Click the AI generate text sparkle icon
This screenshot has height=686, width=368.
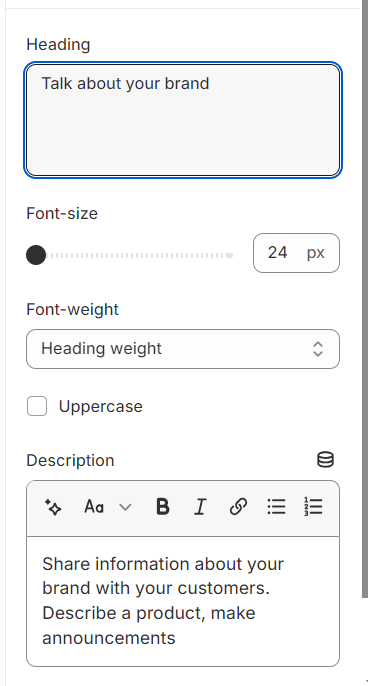click(53, 507)
